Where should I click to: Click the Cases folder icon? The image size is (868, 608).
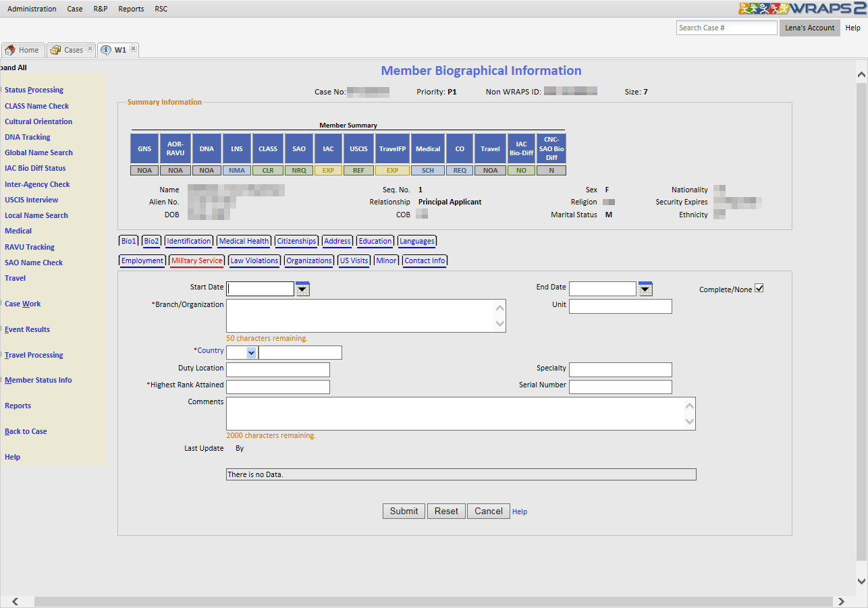(x=55, y=50)
